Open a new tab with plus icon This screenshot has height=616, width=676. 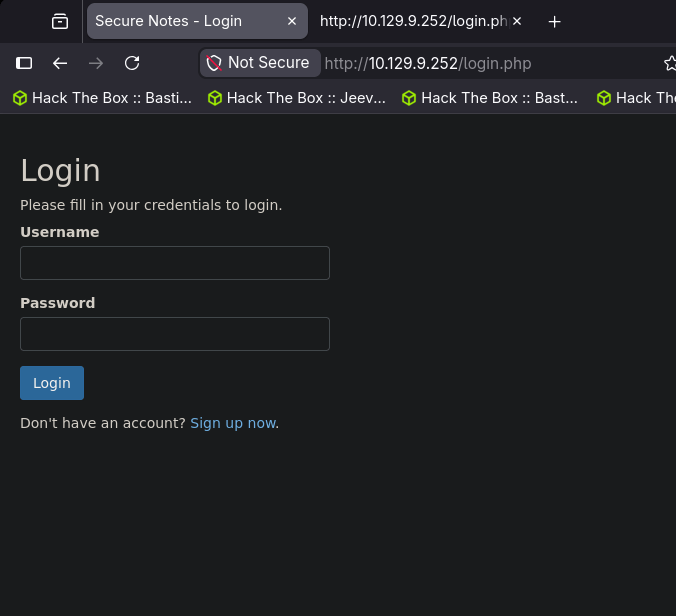tap(555, 21)
